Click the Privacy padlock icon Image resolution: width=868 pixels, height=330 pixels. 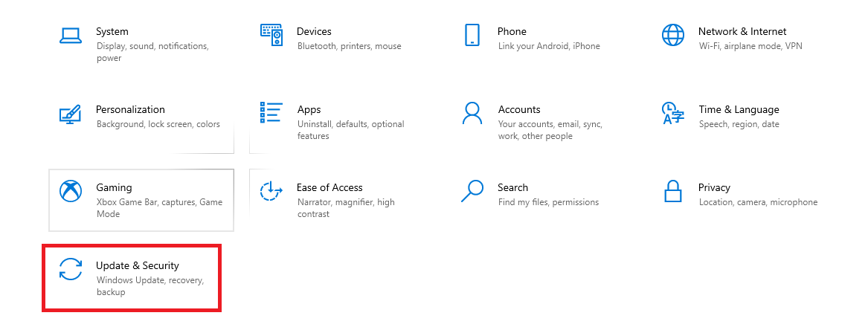tap(672, 191)
